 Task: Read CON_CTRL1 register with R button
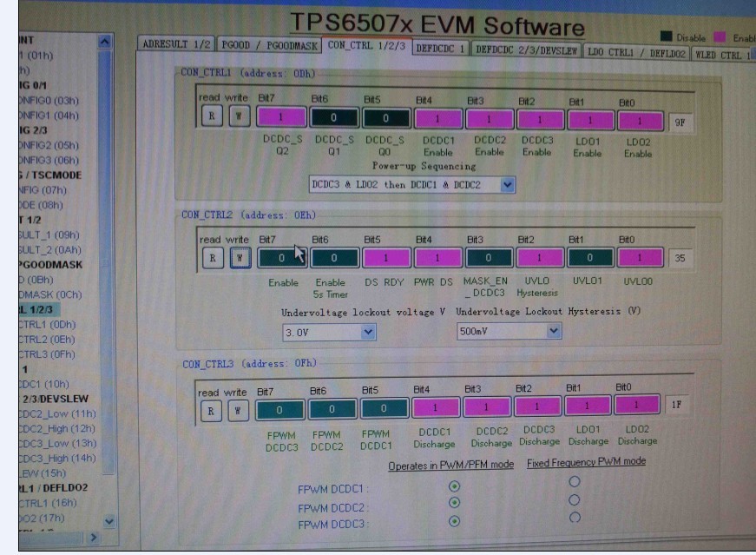[212, 116]
